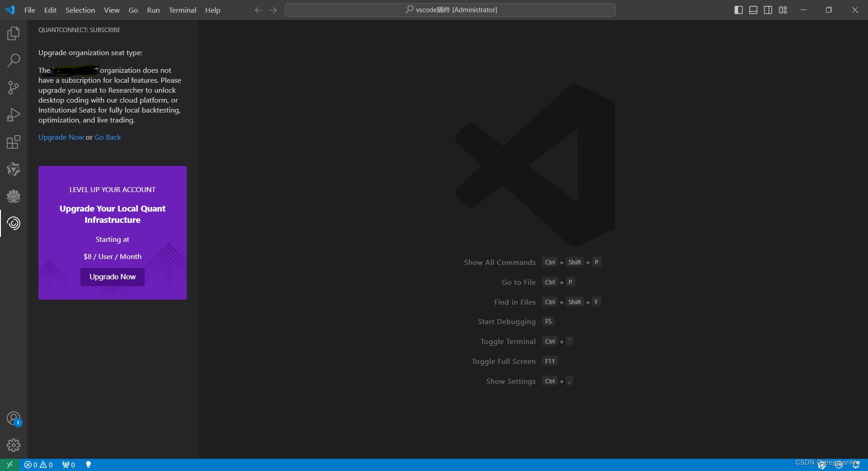This screenshot has width=868, height=471.
Task: Open the Accounts icon with badge
Action: 14,419
